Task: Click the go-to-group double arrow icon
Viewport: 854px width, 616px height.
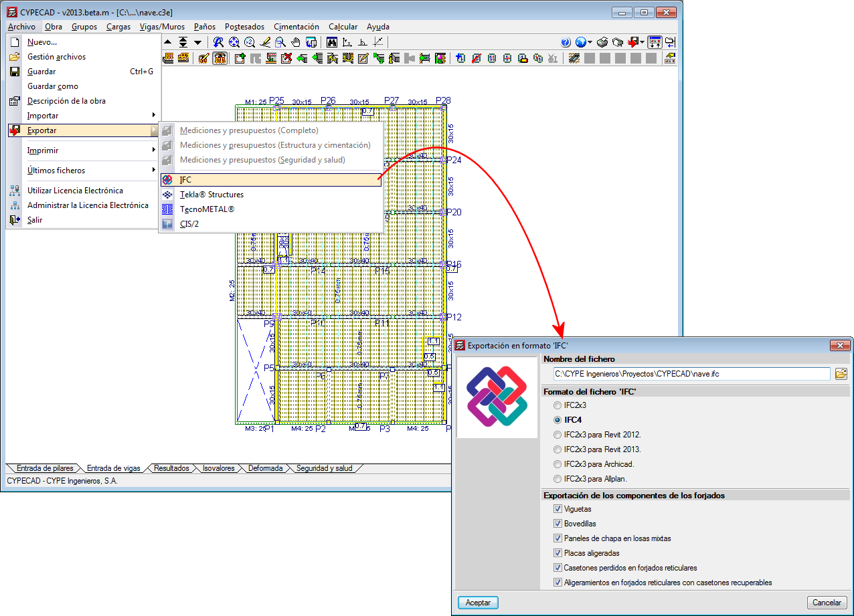Action: pyautogui.click(x=183, y=42)
